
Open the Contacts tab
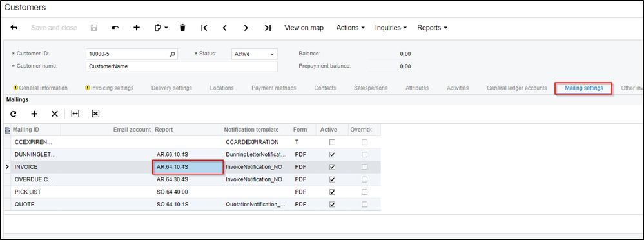[x=325, y=88]
